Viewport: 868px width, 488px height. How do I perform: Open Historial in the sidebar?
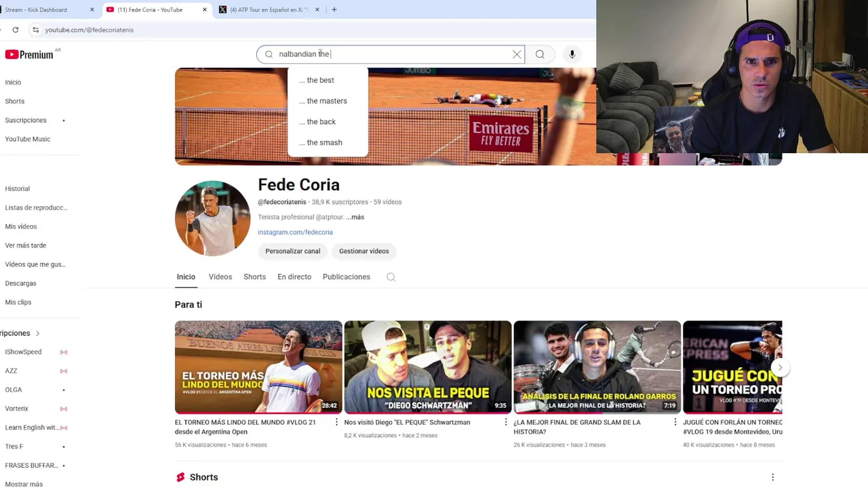click(x=18, y=188)
